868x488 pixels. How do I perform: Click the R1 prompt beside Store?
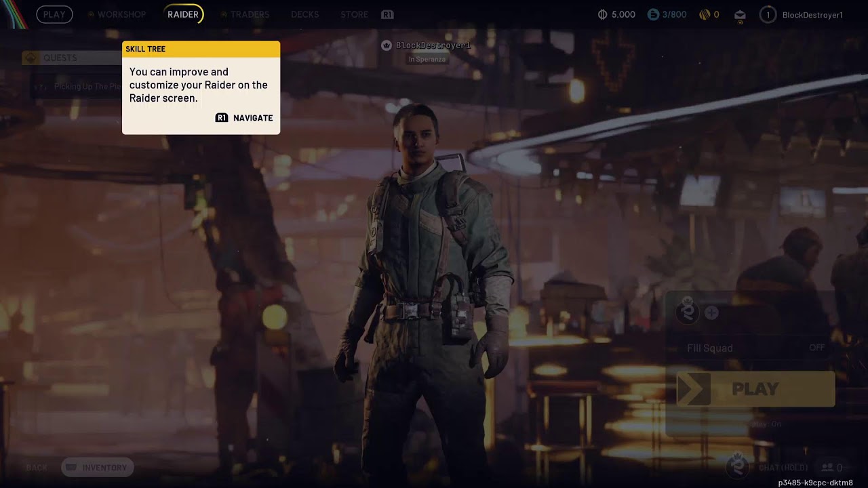tap(387, 14)
